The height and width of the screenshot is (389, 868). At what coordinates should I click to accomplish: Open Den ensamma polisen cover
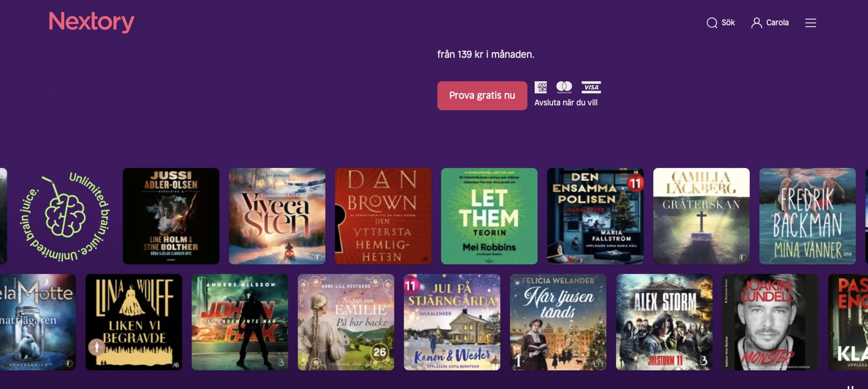[595, 216]
